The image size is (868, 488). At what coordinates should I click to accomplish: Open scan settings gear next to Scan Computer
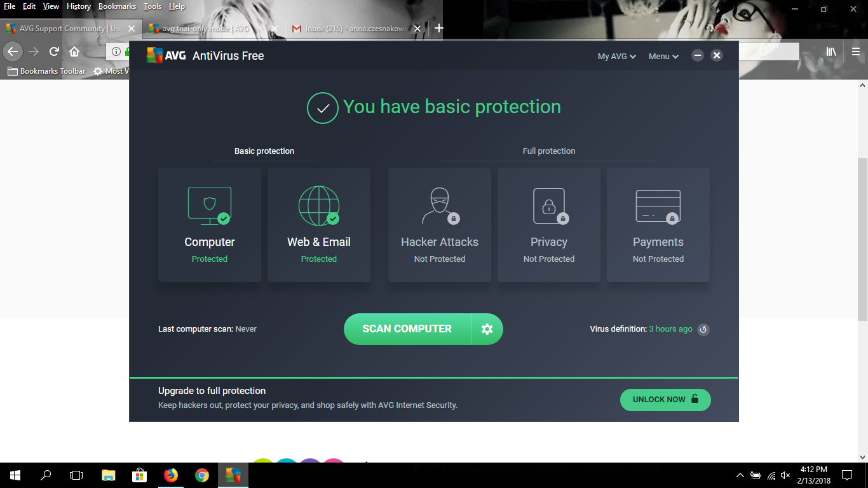click(x=487, y=329)
